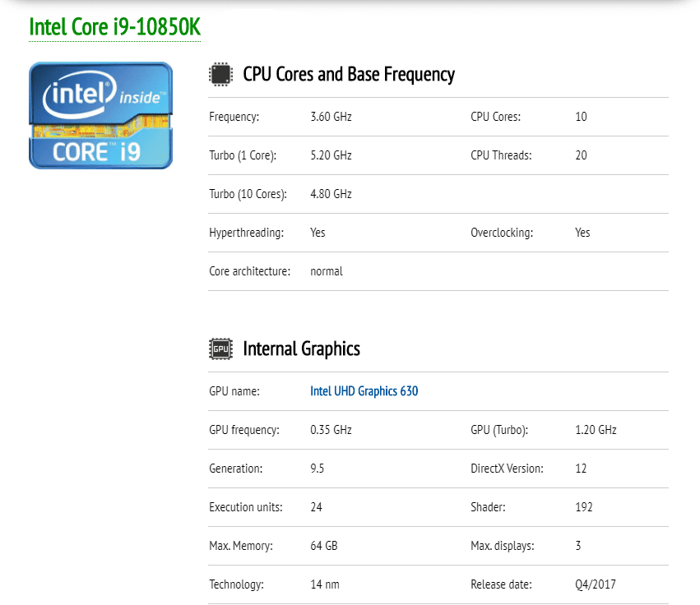Click the Execution units value 24
700x605 pixels.
tap(316, 507)
